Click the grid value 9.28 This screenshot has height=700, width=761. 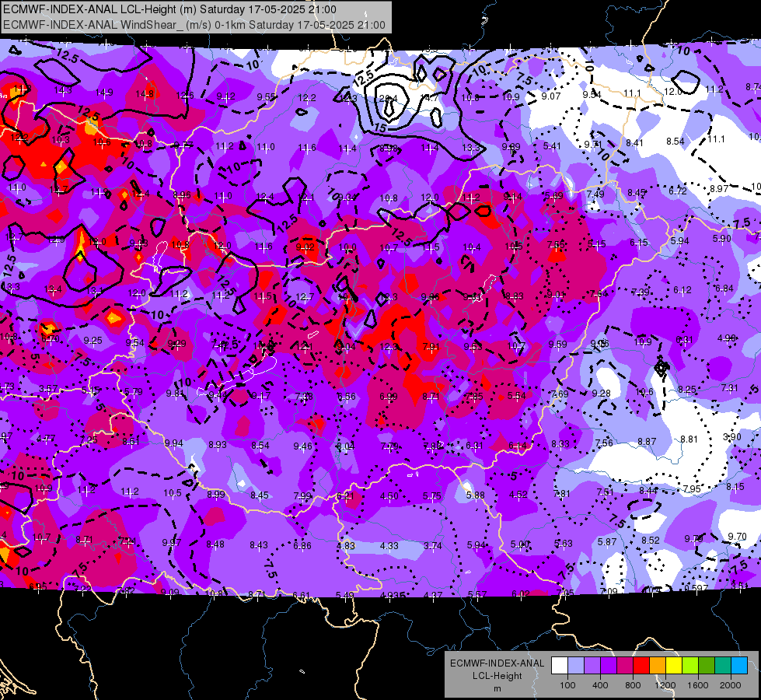point(602,393)
